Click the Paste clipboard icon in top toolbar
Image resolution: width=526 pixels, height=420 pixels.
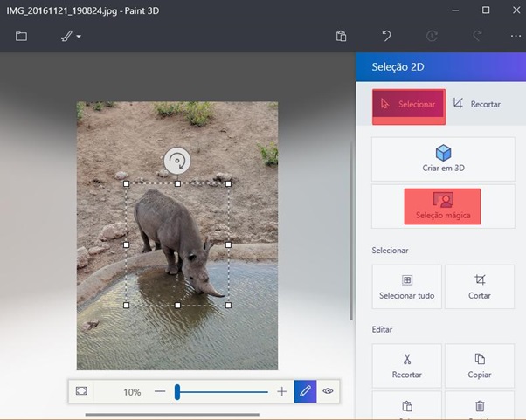pos(341,36)
